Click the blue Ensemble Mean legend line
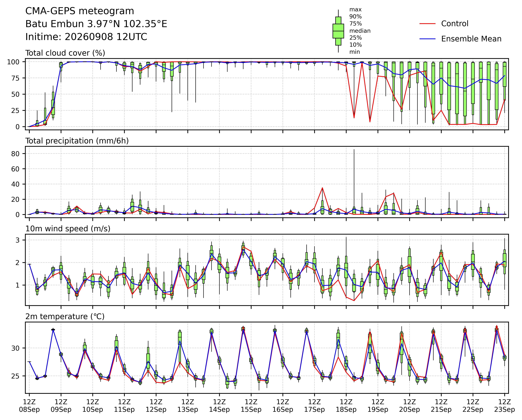 point(428,39)
